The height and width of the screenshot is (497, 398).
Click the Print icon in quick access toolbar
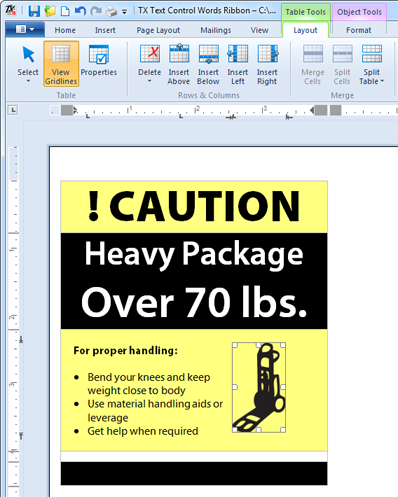(111, 11)
